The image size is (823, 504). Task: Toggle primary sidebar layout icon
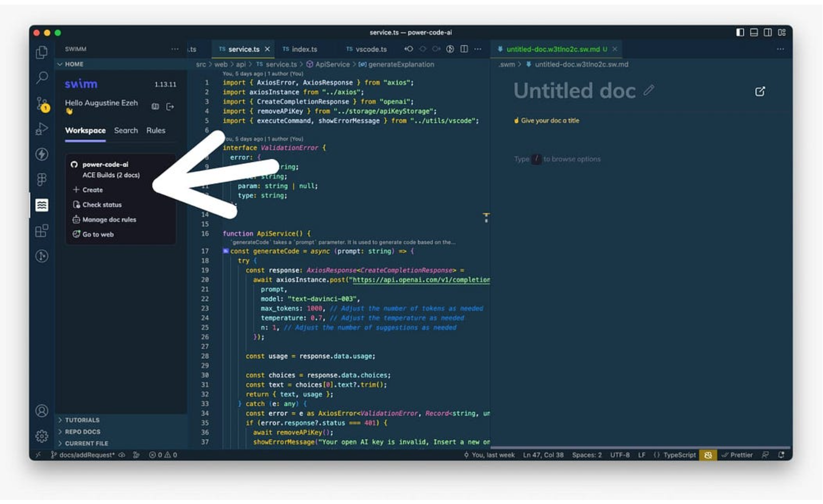(740, 33)
